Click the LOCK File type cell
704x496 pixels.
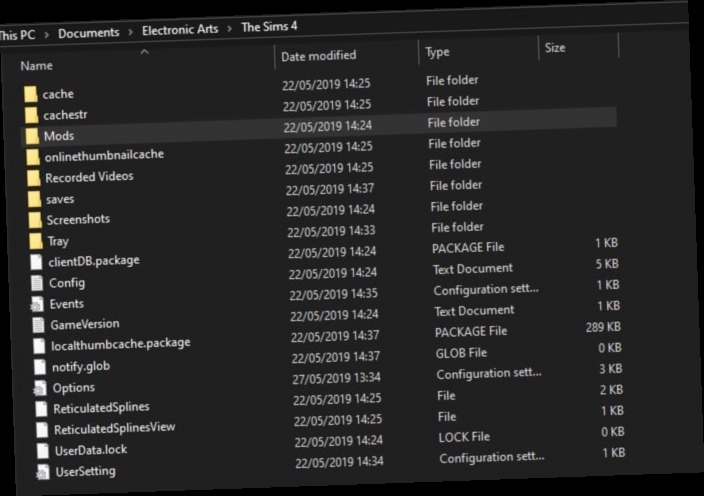(x=464, y=437)
